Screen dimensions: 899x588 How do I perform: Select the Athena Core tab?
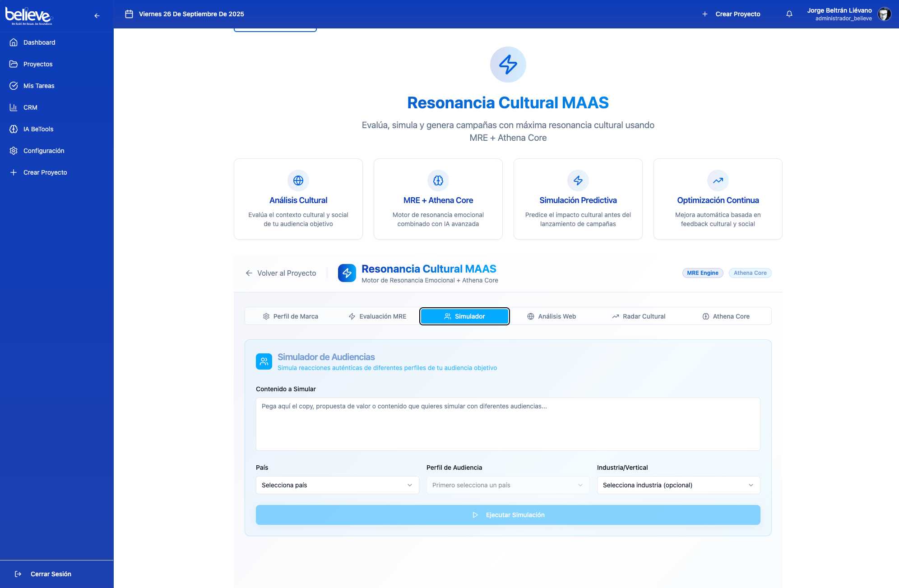pyautogui.click(x=726, y=316)
